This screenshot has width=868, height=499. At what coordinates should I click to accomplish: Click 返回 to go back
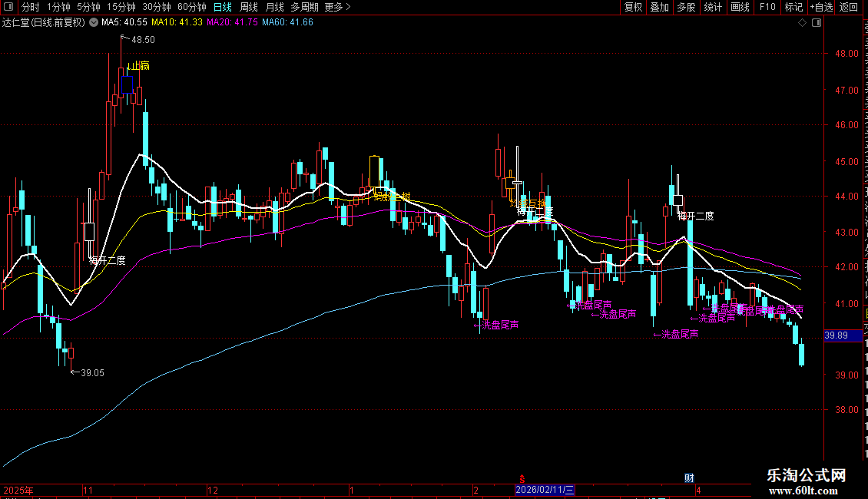click(848, 7)
